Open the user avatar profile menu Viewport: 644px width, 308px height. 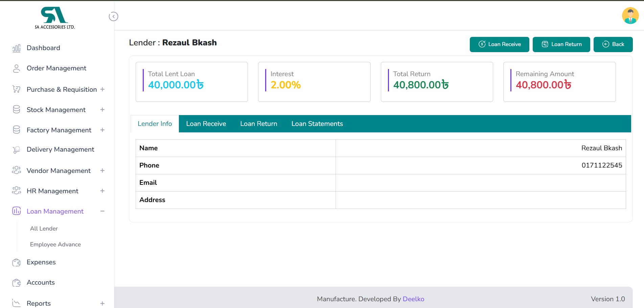[x=630, y=16]
